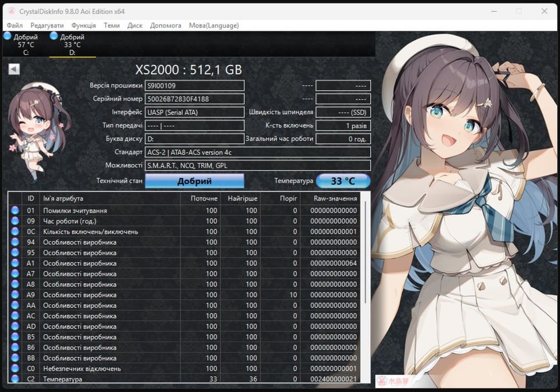Click status orb of attribute A8
This screenshot has width=560, height=392.
pyautogui.click(x=15, y=284)
